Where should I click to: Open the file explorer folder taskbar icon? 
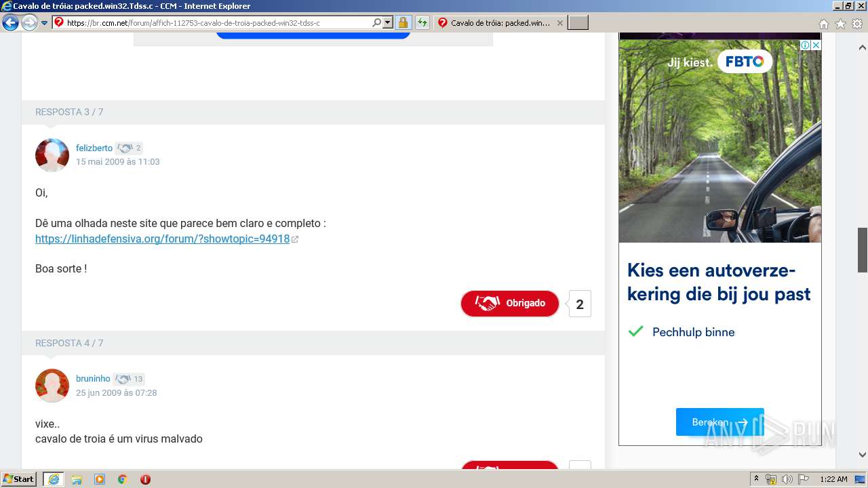[77, 479]
